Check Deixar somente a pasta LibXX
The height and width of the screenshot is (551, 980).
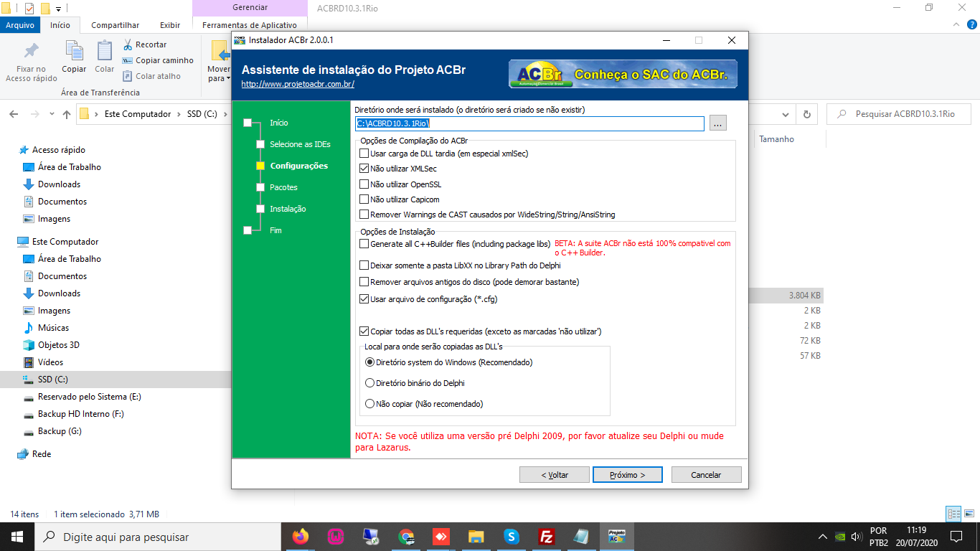pyautogui.click(x=364, y=265)
